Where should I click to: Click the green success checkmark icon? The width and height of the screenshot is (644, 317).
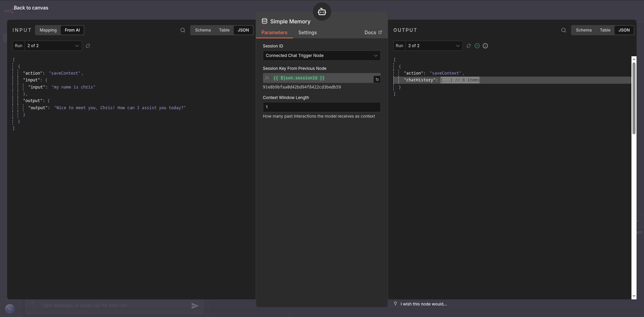click(x=477, y=46)
